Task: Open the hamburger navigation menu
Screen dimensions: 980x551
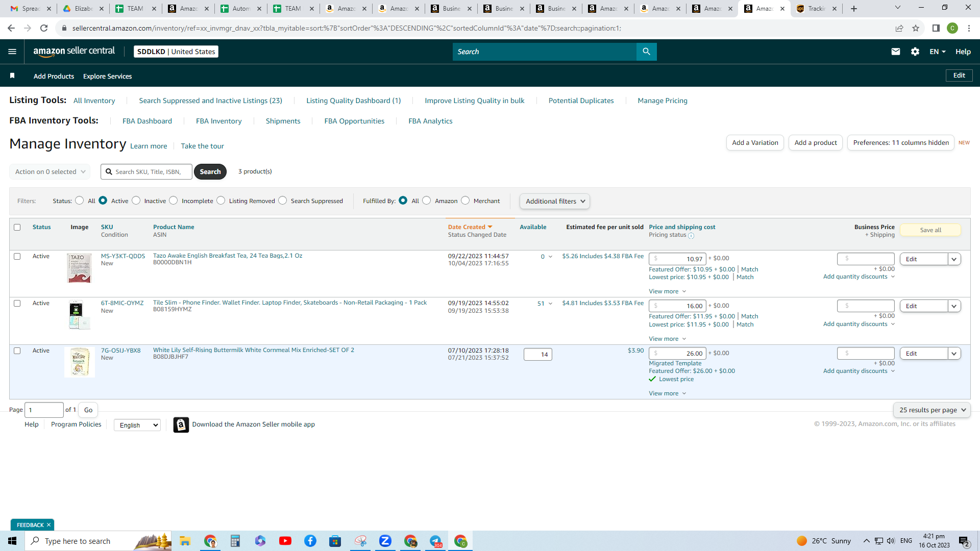Action: (x=12, y=52)
